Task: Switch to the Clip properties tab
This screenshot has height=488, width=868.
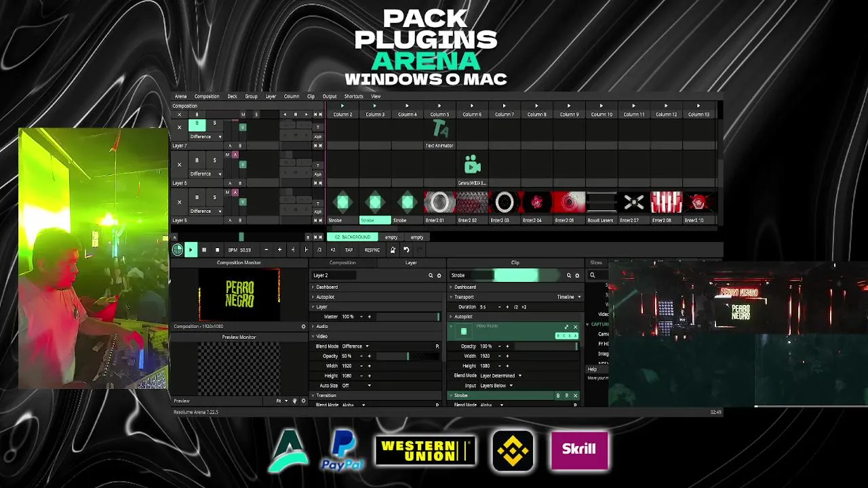Action: [x=515, y=262]
